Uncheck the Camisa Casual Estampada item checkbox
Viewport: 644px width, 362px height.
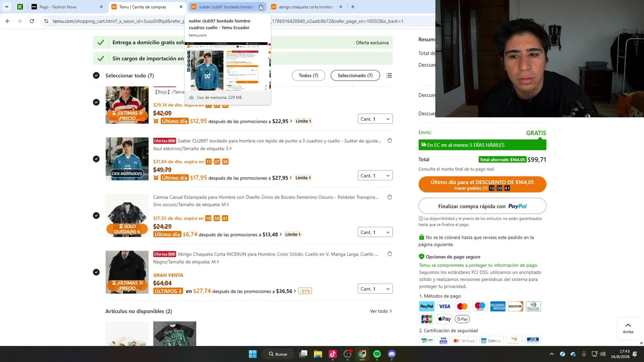tap(96, 216)
